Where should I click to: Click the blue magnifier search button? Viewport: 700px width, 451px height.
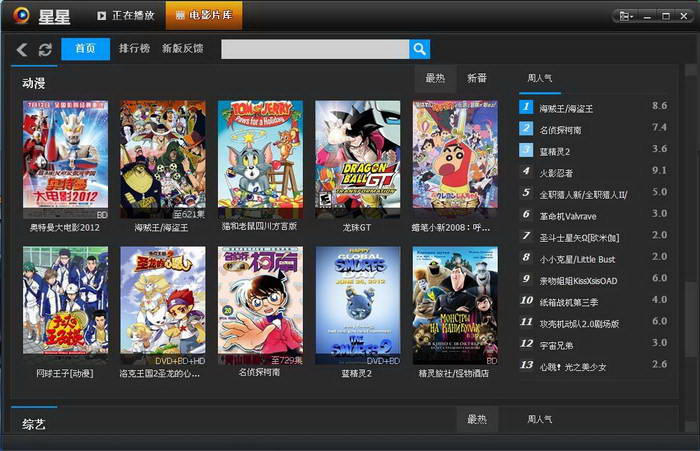[419, 49]
